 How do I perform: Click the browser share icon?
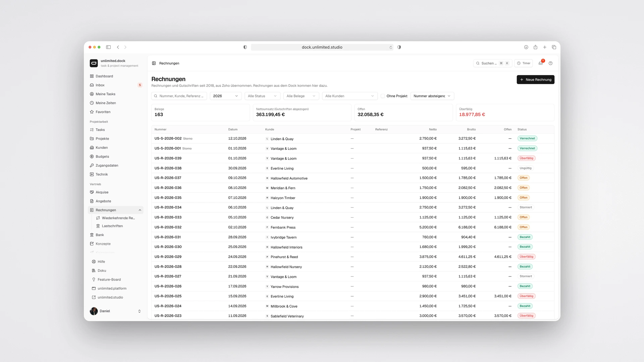(535, 47)
